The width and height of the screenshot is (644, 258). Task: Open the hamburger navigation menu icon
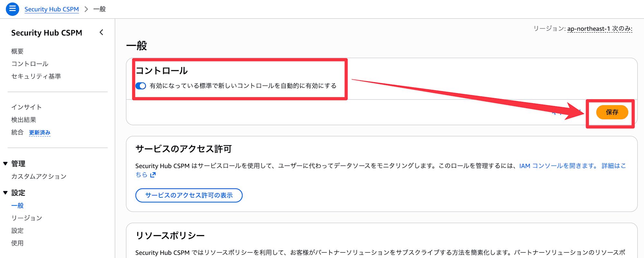tap(12, 9)
